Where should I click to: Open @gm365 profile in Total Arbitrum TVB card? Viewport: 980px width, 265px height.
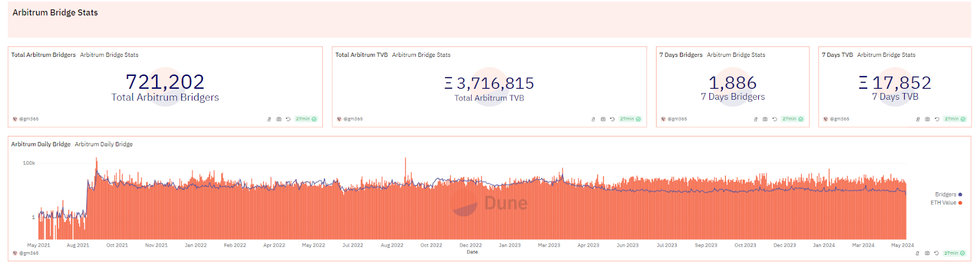(x=353, y=119)
